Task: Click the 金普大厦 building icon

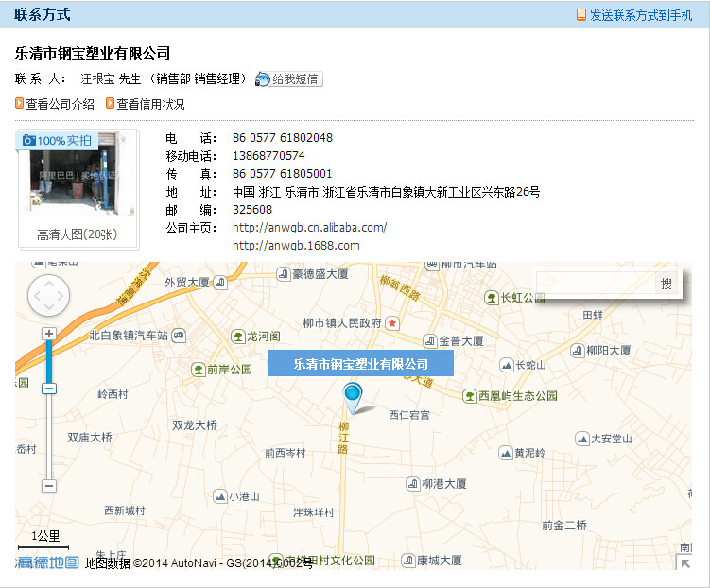Action: pyautogui.click(x=430, y=341)
